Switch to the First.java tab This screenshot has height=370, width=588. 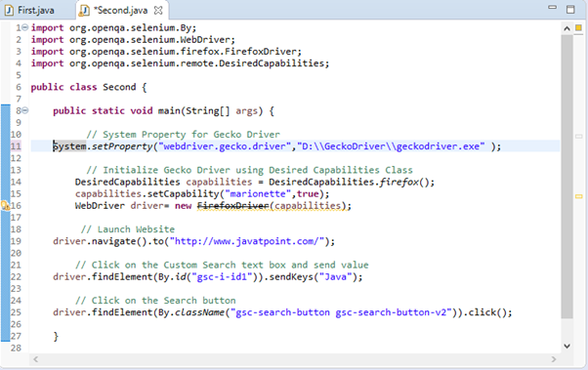coord(30,10)
